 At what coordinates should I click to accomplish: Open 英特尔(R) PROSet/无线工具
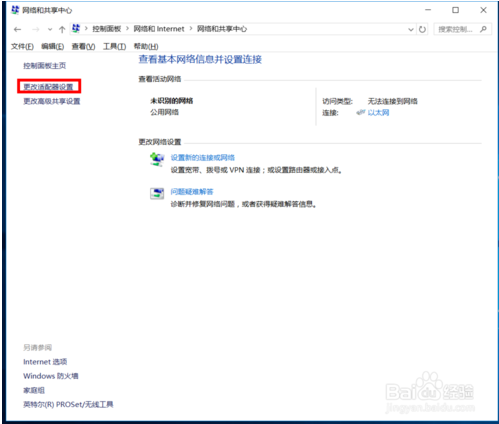(x=68, y=405)
